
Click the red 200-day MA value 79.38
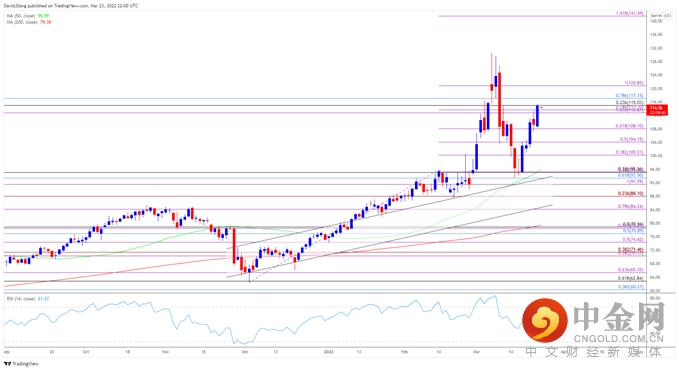pos(45,22)
